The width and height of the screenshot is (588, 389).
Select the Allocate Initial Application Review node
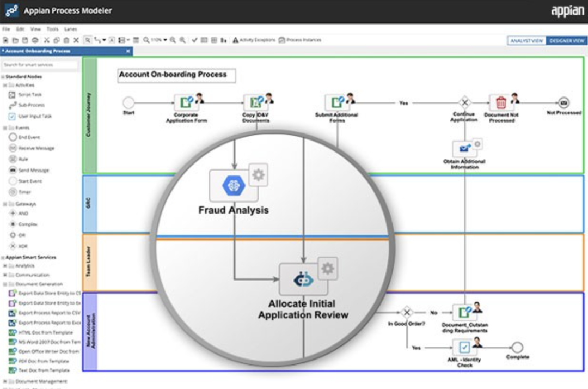303,279
